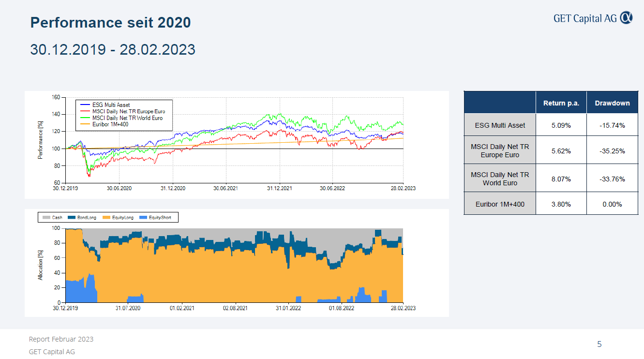The height and width of the screenshot is (359, 644).
Task: Click the 'GET Capital AG' footer text
Action: tap(52, 352)
